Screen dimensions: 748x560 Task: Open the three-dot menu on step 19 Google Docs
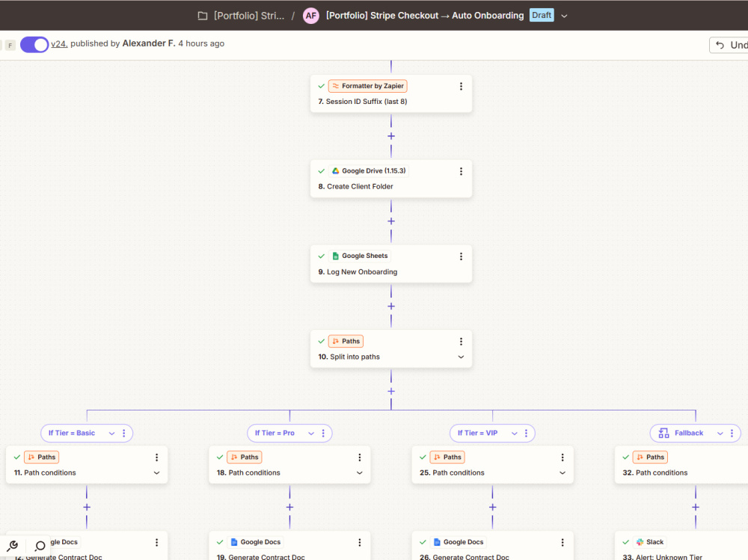[360, 542]
